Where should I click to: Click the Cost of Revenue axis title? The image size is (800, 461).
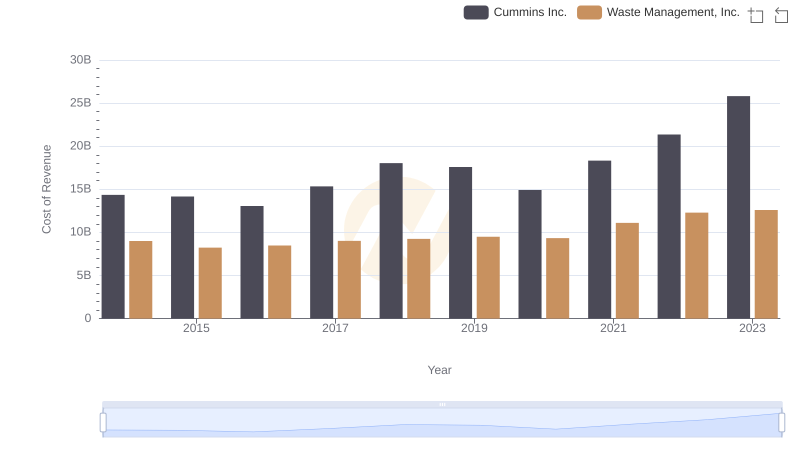point(46,189)
